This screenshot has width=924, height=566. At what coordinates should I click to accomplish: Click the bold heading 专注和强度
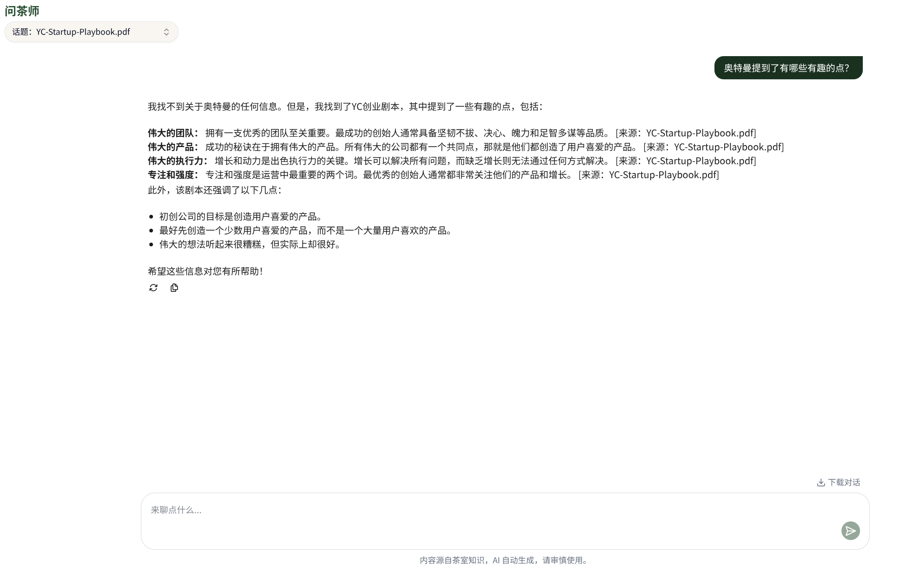pos(173,175)
